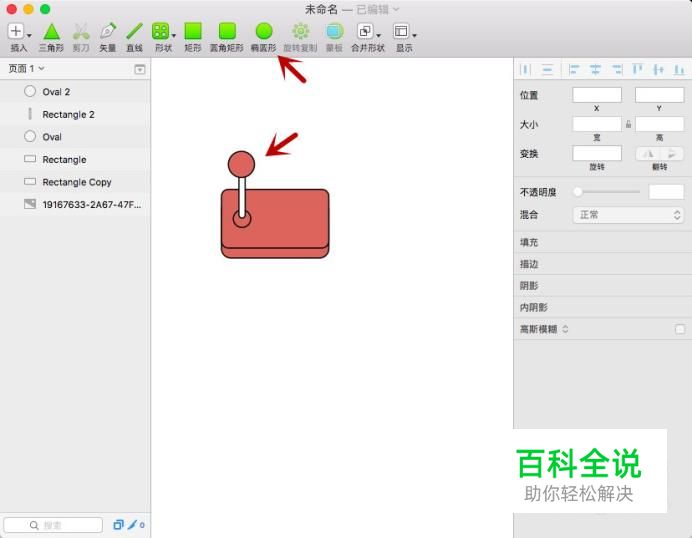Adjust the opacity (不透明度) slider handle
The image size is (692, 538).
click(578, 192)
